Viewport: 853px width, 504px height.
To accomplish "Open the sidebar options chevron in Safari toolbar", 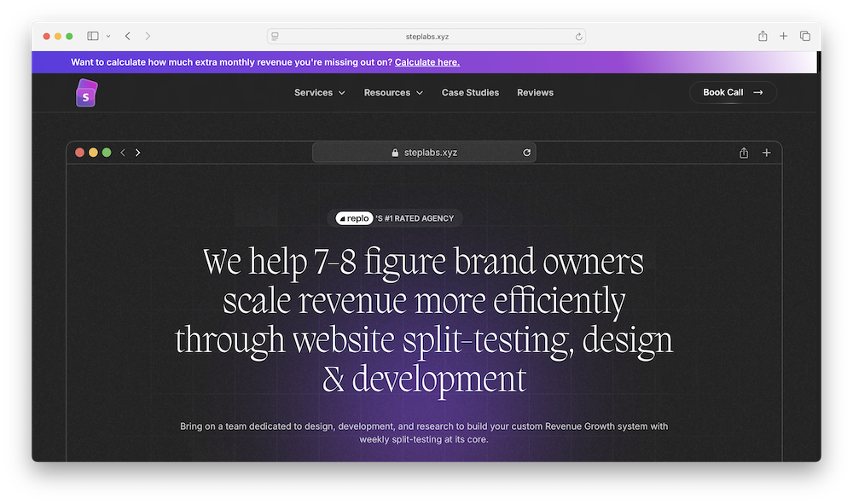I will coord(108,37).
